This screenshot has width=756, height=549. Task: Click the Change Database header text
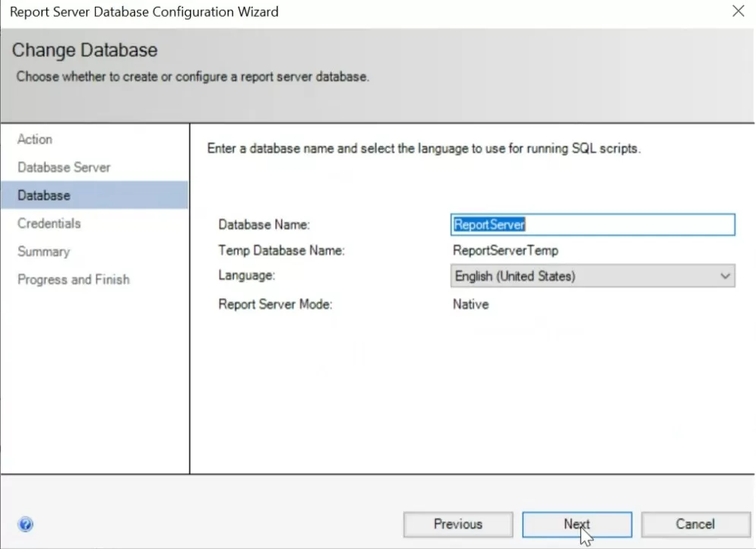[84, 49]
